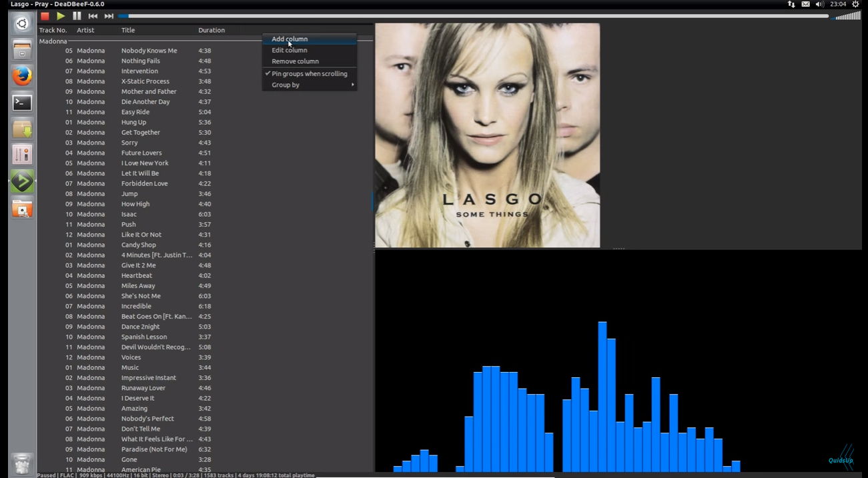
Task: Click the Artist column header
Action: coord(97,30)
